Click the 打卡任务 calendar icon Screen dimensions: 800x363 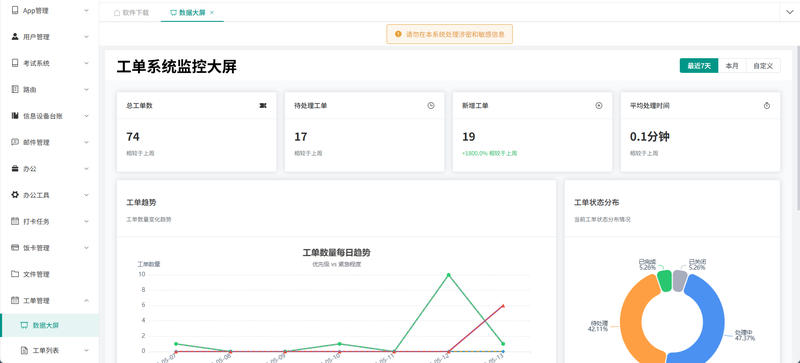click(15, 222)
